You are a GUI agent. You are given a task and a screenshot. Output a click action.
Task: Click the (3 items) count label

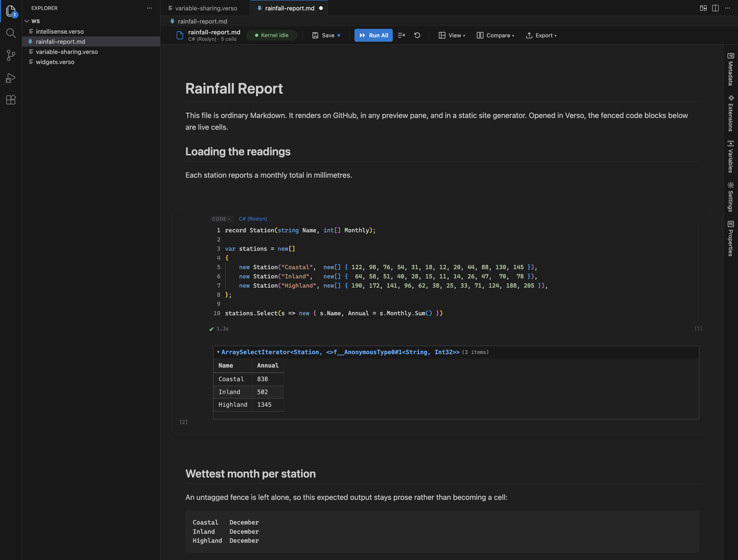click(x=475, y=352)
